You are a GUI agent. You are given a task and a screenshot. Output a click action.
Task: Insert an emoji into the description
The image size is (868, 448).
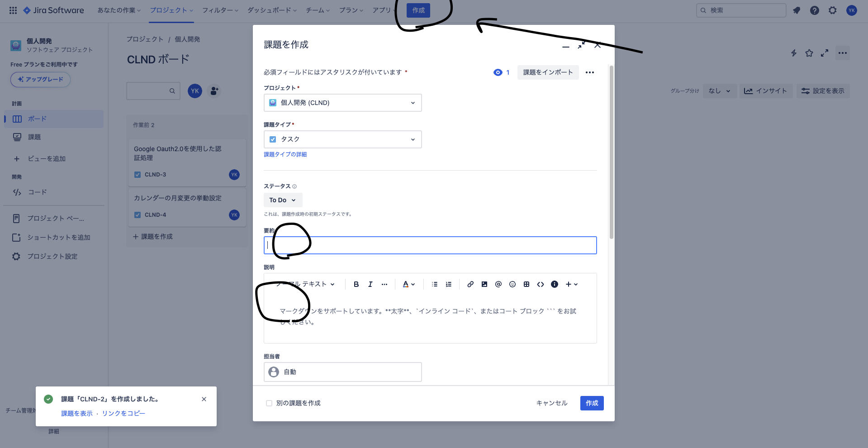point(512,284)
